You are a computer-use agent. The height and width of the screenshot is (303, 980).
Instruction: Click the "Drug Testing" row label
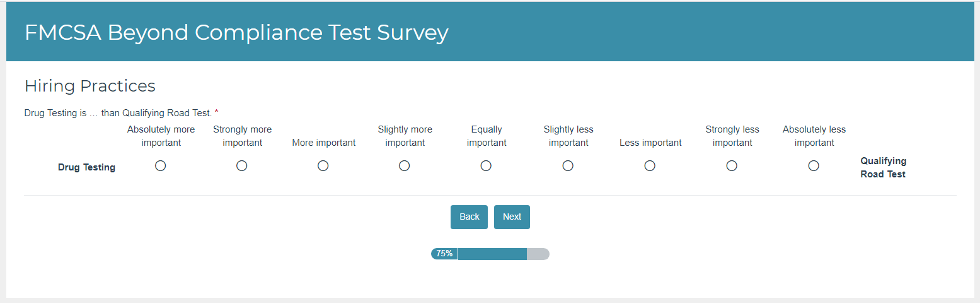pyautogui.click(x=86, y=167)
